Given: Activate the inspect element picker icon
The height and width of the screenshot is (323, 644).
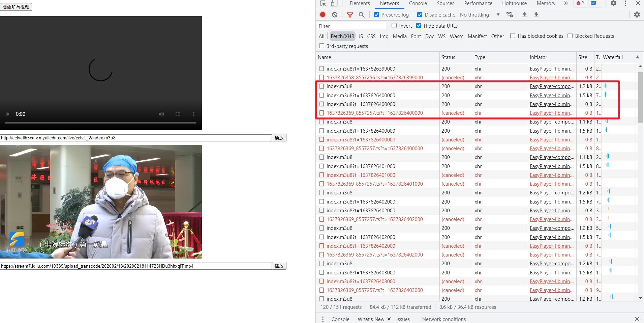Looking at the screenshot, I should click(x=323, y=3).
